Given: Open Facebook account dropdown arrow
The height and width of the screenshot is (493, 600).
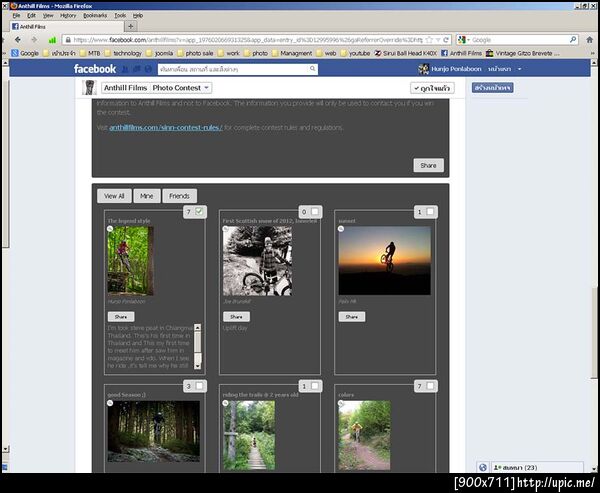Looking at the screenshot, I should pos(519,69).
